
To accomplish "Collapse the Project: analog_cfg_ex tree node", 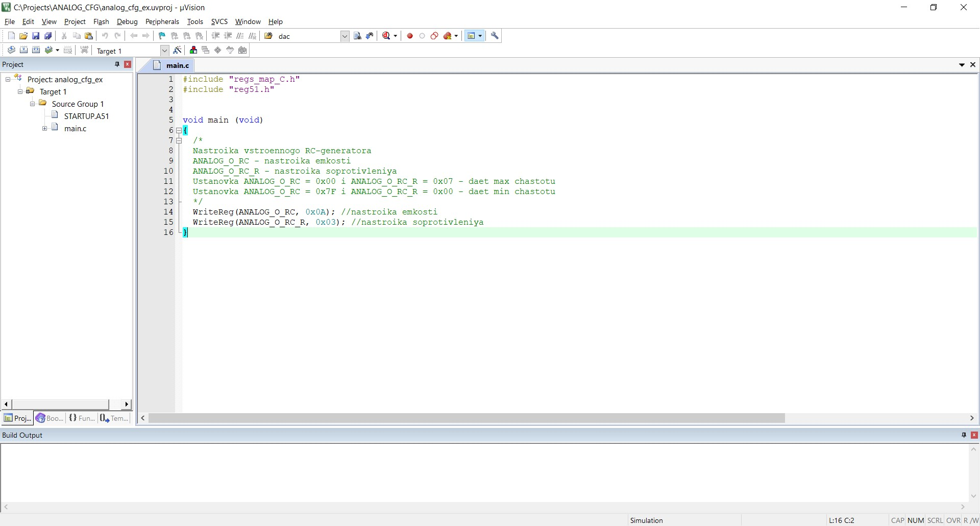I will [x=8, y=79].
